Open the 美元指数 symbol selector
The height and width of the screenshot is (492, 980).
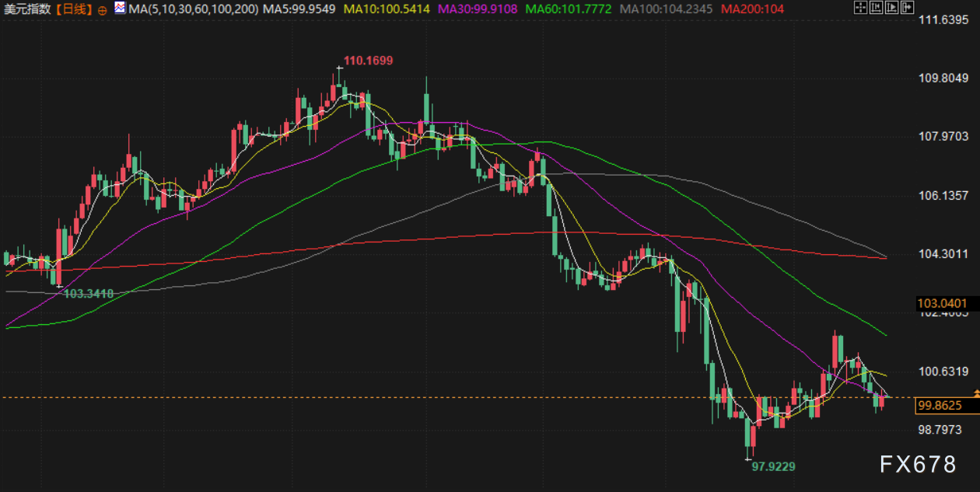pyautogui.click(x=26, y=9)
